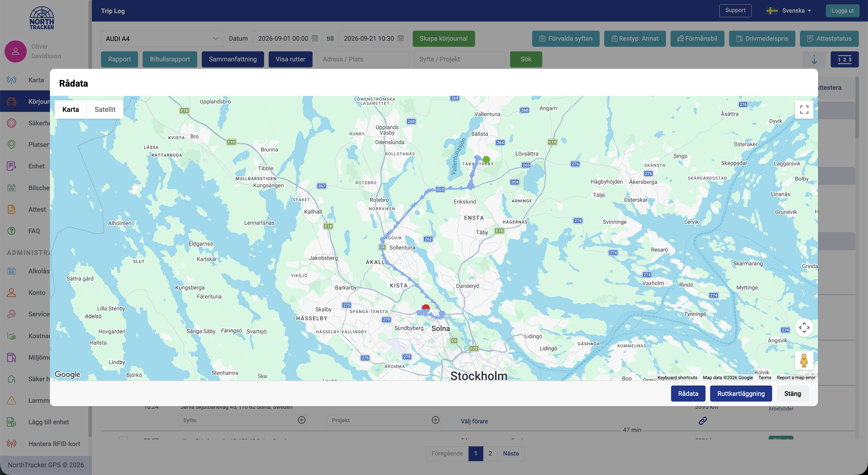Open calendar for start date 2026-09-01
868x475 pixels.
coord(315,38)
